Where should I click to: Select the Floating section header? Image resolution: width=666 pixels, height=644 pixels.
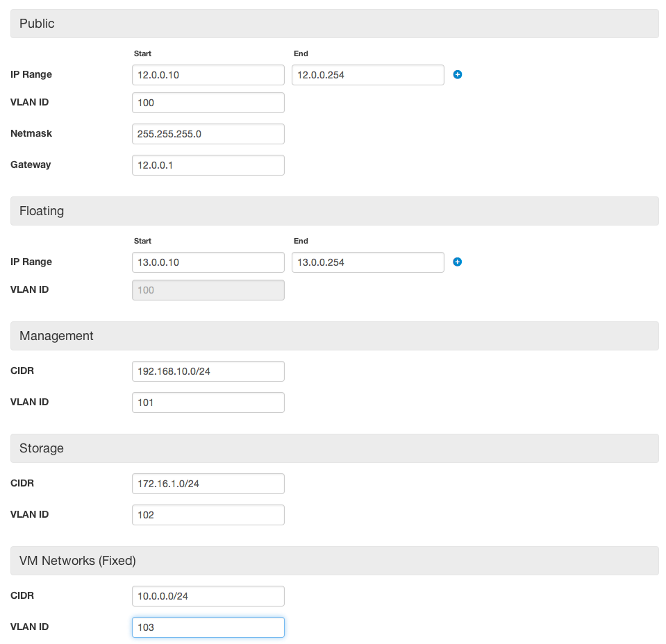(x=335, y=211)
